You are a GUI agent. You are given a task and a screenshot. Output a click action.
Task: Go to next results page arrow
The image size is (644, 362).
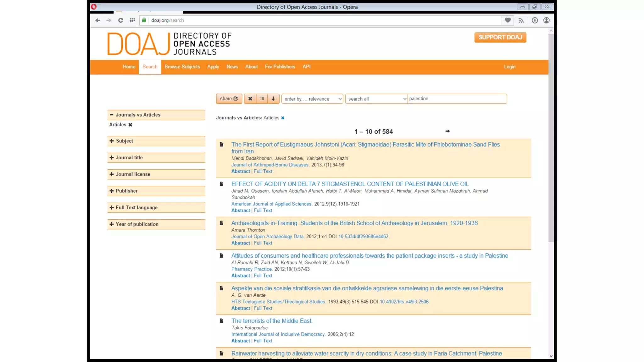[x=447, y=131]
